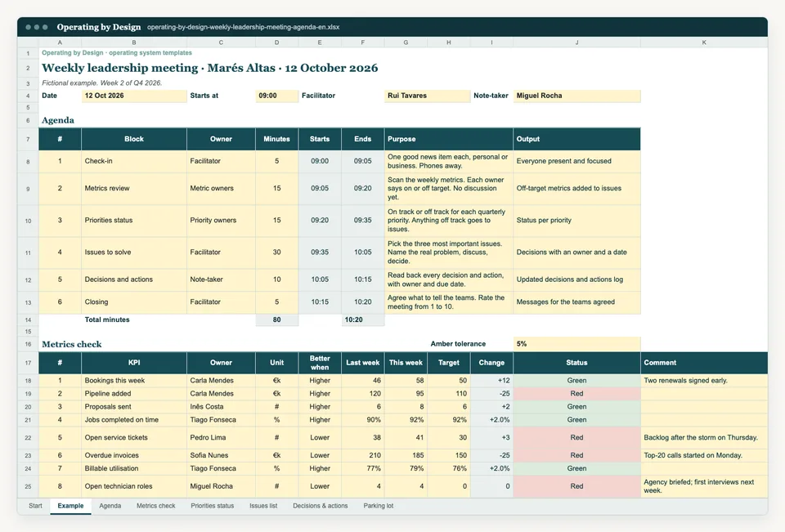This screenshot has width=785, height=532.
Task: Click Red status for Pipeline added
Action: [x=576, y=394]
